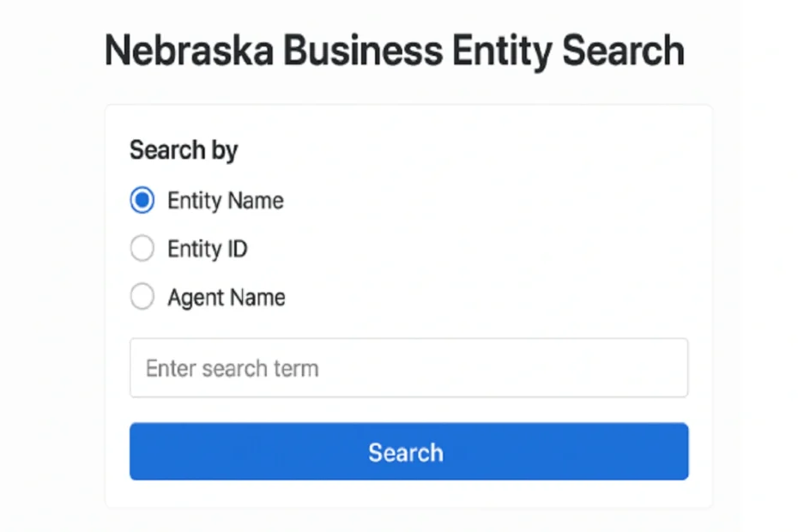The height and width of the screenshot is (532, 798).
Task: Click the "Entity Name" label text
Action: coord(225,201)
